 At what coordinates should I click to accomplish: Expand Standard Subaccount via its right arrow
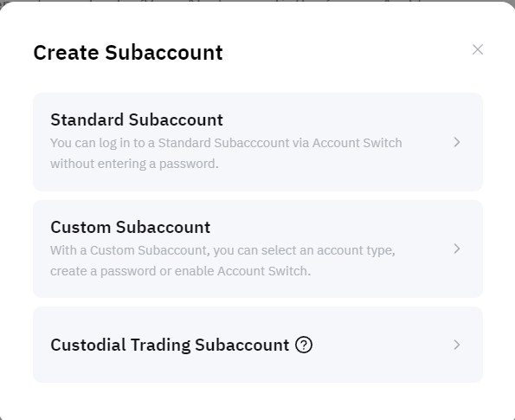[x=457, y=142]
